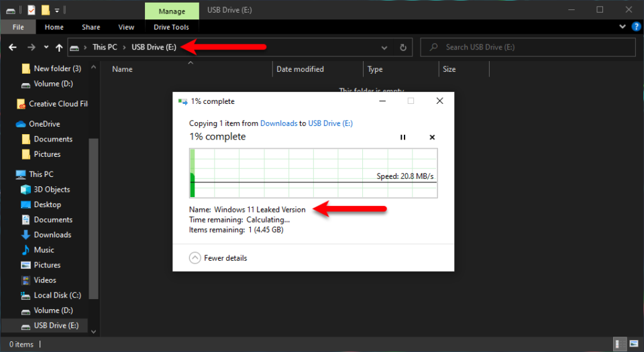
Task: Click the USB Drive (E:) destination link
Action: tap(330, 123)
